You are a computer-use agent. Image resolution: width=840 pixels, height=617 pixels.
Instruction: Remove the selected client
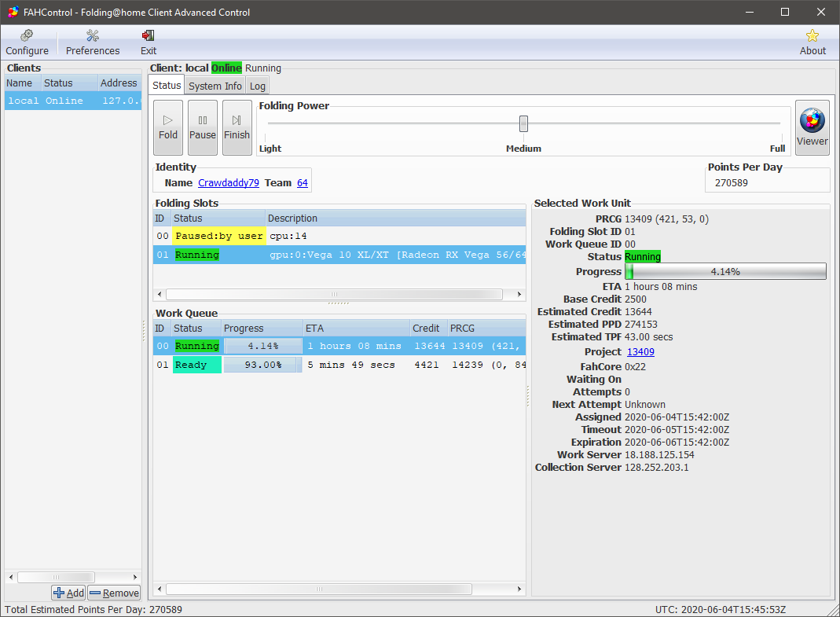point(114,593)
